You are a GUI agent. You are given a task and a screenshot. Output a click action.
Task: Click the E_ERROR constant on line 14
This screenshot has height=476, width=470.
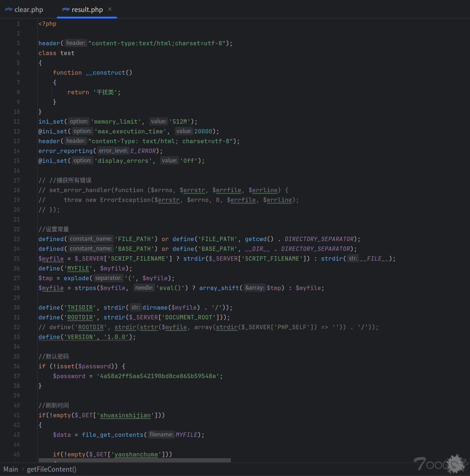click(143, 151)
